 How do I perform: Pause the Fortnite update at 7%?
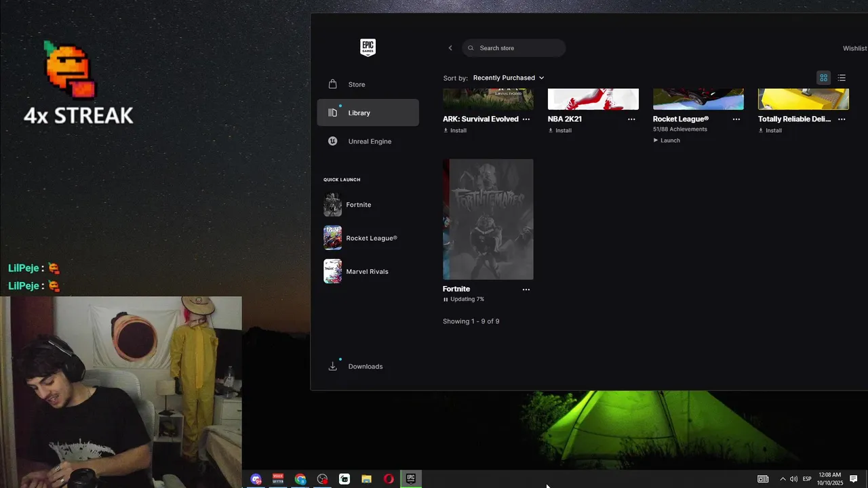[464, 299]
